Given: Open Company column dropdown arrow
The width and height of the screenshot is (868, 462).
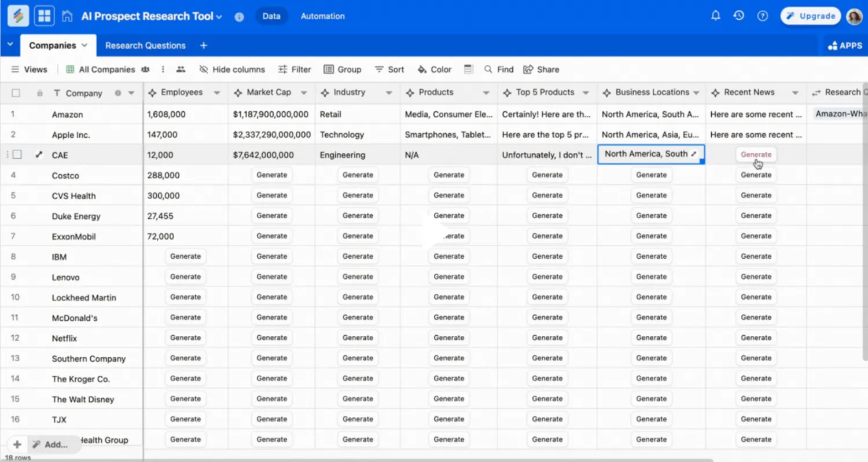Looking at the screenshot, I should coord(131,93).
